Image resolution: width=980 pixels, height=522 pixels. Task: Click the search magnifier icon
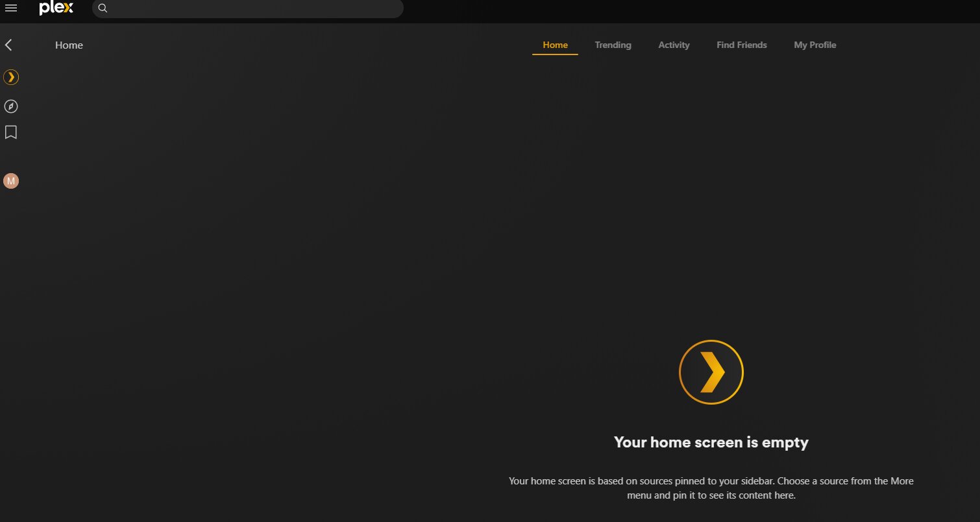103,8
